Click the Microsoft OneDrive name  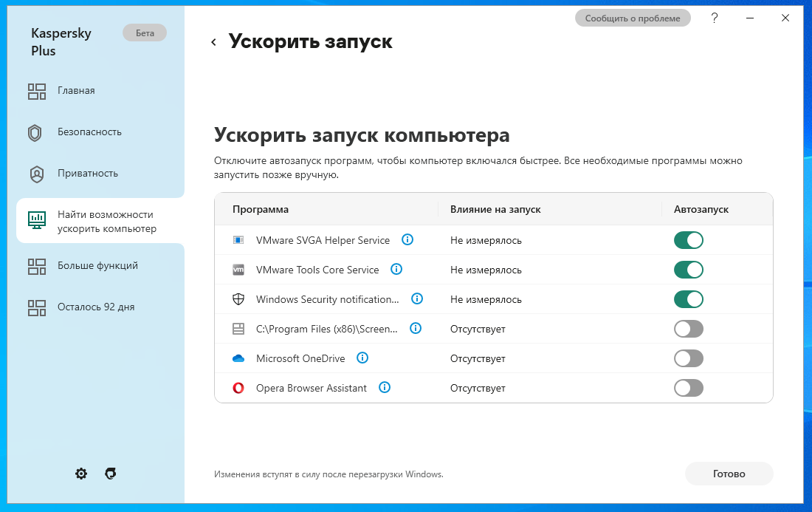300,358
